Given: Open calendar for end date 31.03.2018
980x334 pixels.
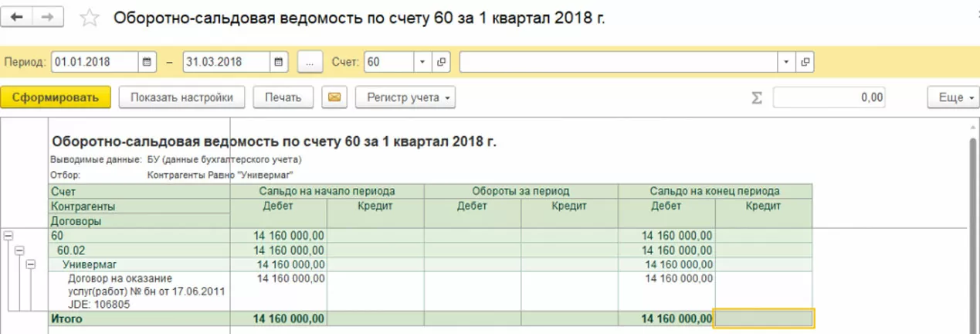Looking at the screenshot, I should point(280,62).
